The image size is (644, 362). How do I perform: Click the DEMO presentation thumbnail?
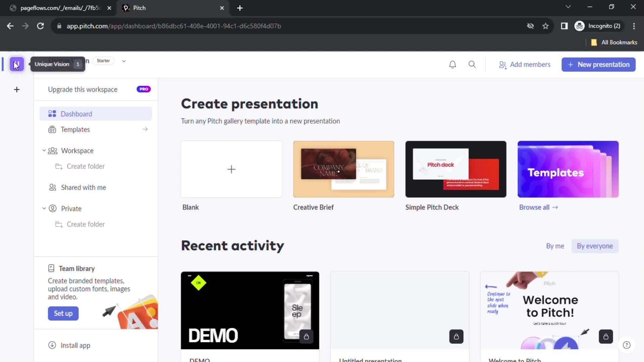tap(250, 310)
